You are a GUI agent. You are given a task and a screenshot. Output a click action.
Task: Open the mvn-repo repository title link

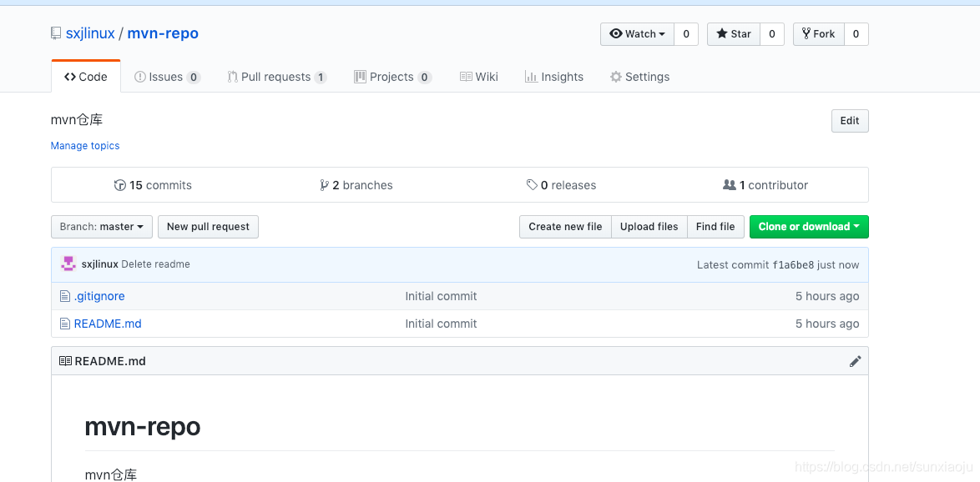point(163,33)
